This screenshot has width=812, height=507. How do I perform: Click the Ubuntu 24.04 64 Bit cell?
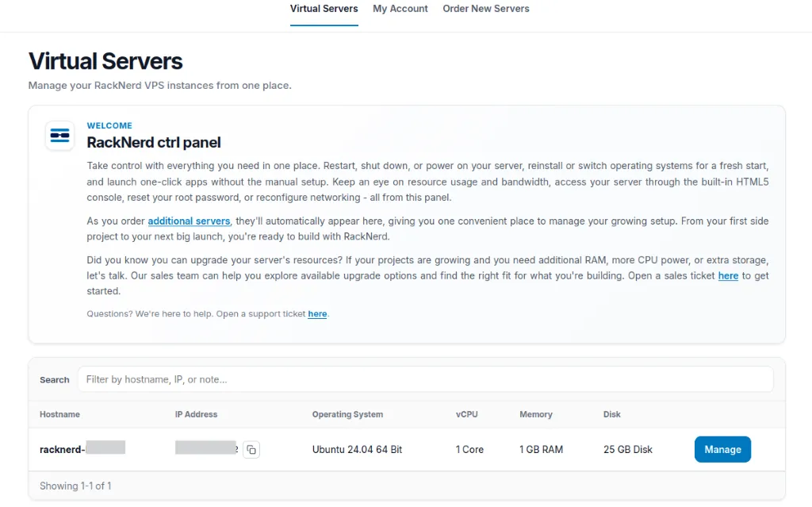(x=358, y=449)
